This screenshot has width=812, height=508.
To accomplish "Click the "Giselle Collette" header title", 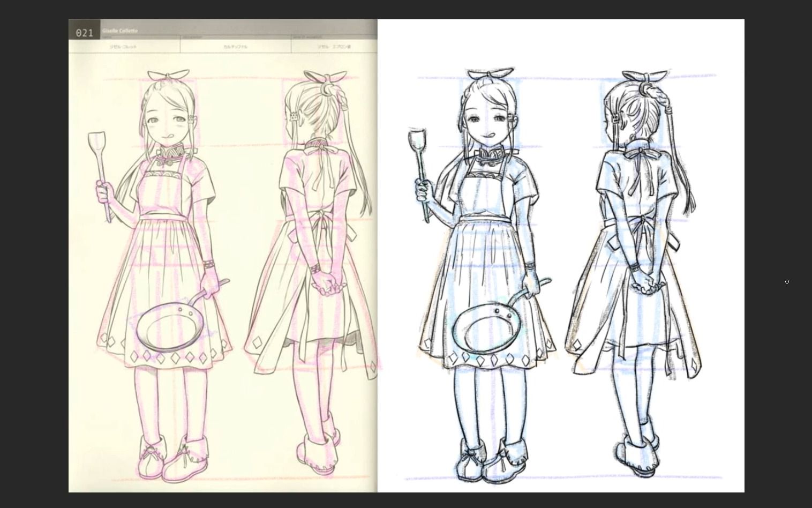I will tap(120, 31).
